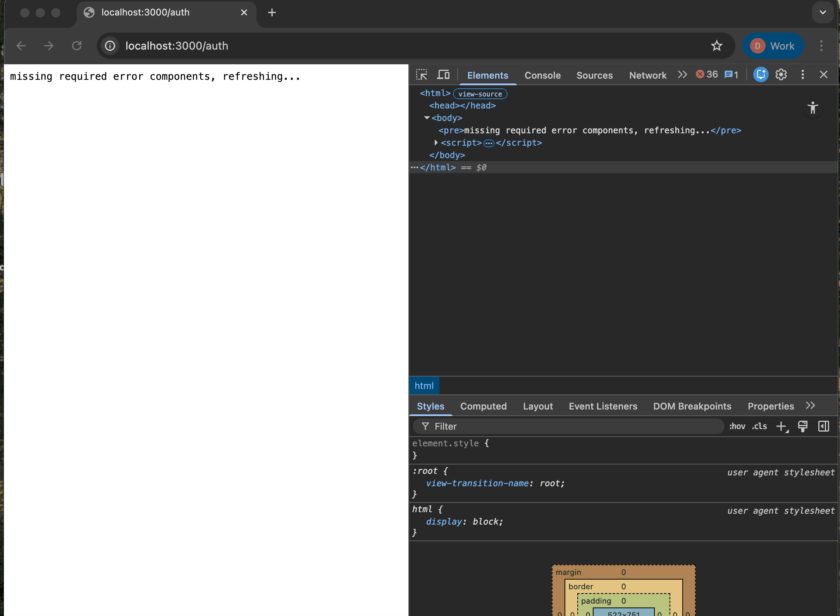Toggle the .cls classes panel
This screenshot has width=840, height=616.
pos(759,426)
